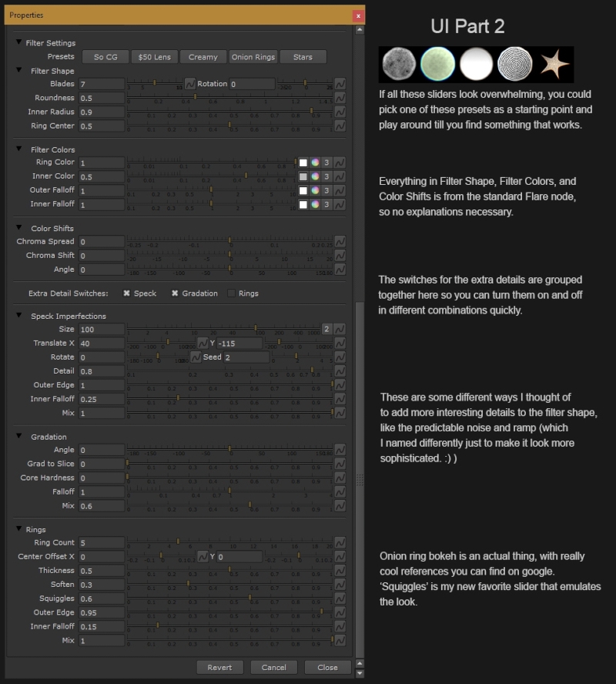Open the animation menu for Squiggles
This screenshot has height=684, width=616.
click(x=340, y=598)
